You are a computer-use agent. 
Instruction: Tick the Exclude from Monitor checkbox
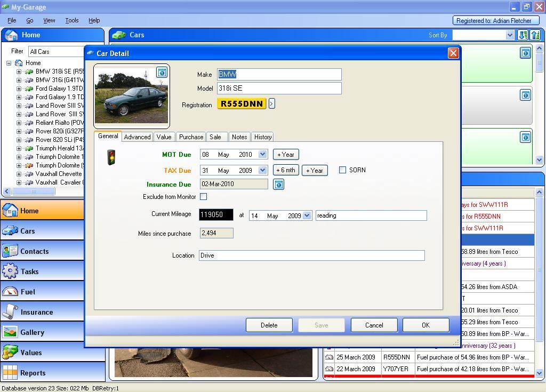203,197
